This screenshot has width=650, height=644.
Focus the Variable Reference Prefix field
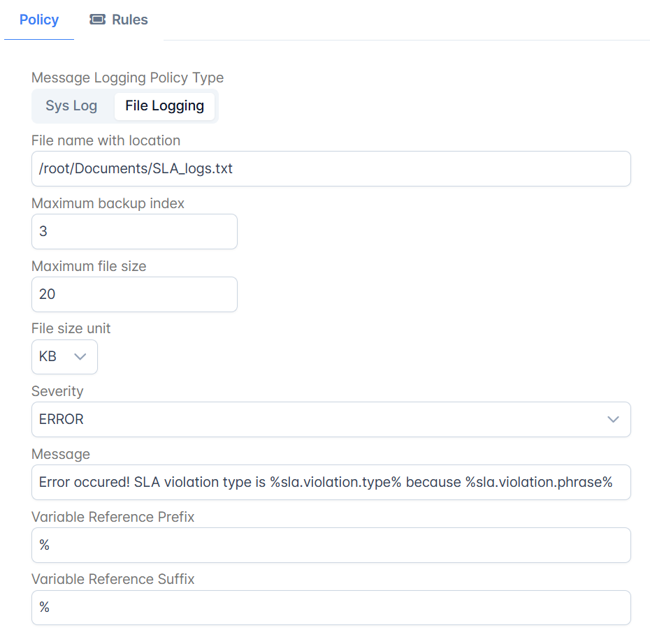[331, 545]
